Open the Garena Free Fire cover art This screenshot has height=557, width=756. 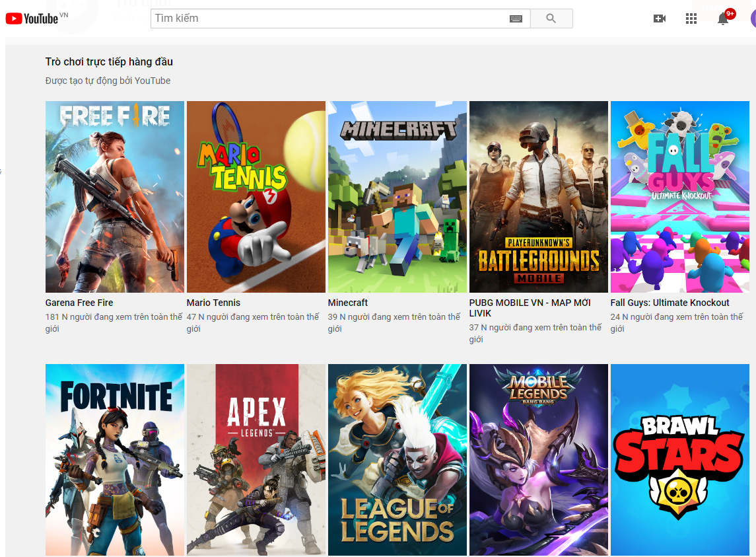pyautogui.click(x=115, y=196)
